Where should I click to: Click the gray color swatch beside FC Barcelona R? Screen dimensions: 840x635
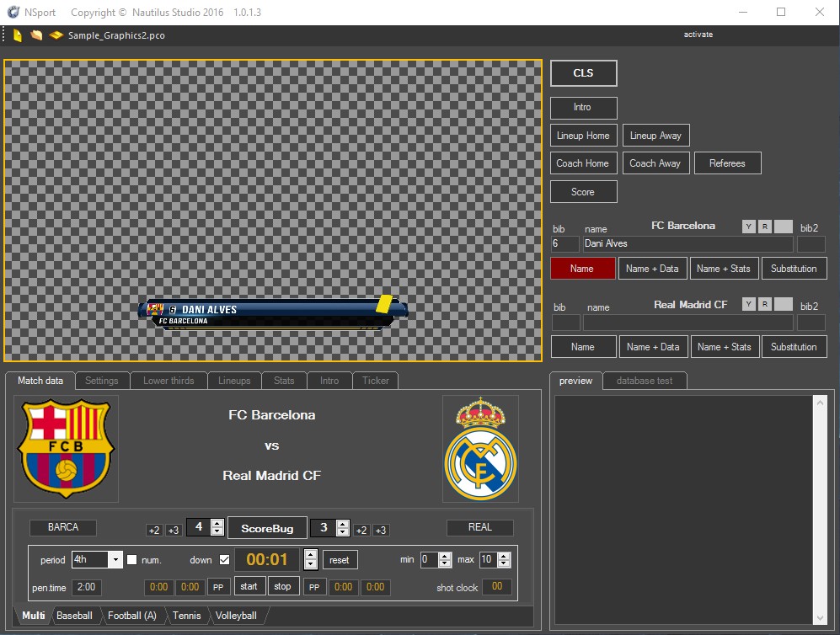[784, 227]
